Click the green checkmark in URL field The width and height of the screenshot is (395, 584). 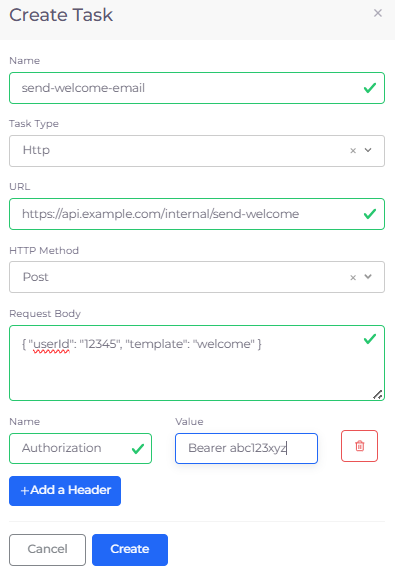click(370, 214)
